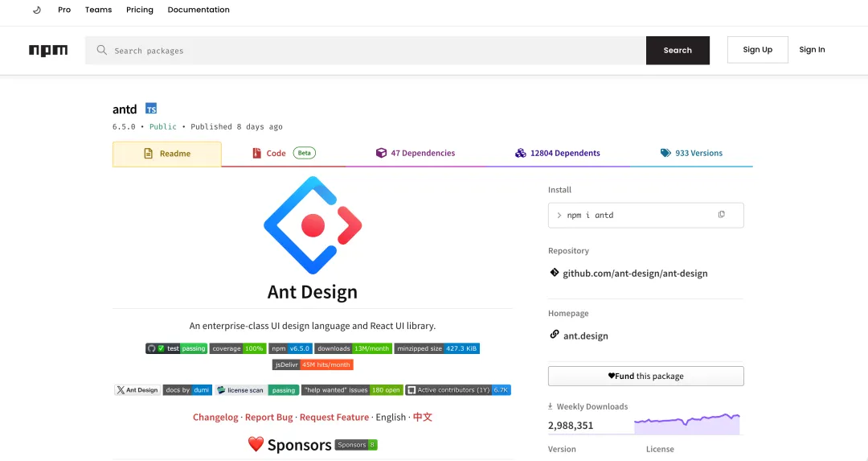Click the TypeScript TS badge icon
The width and height of the screenshot is (868, 461).
(151, 109)
